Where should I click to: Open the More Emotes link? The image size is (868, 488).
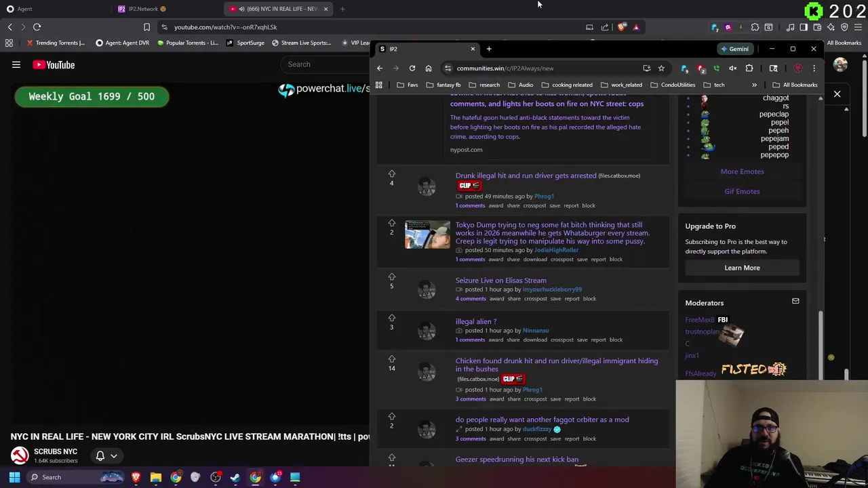pos(742,171)
